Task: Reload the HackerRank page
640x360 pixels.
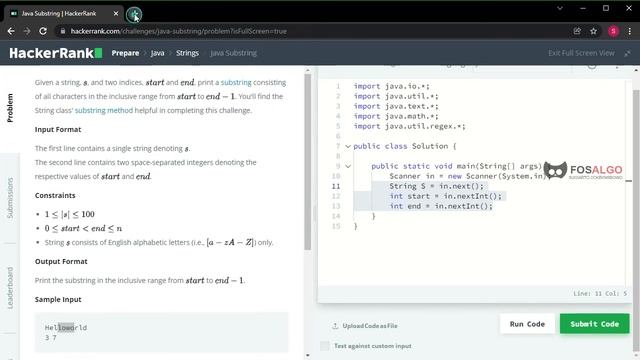Action: pos(43,31)
